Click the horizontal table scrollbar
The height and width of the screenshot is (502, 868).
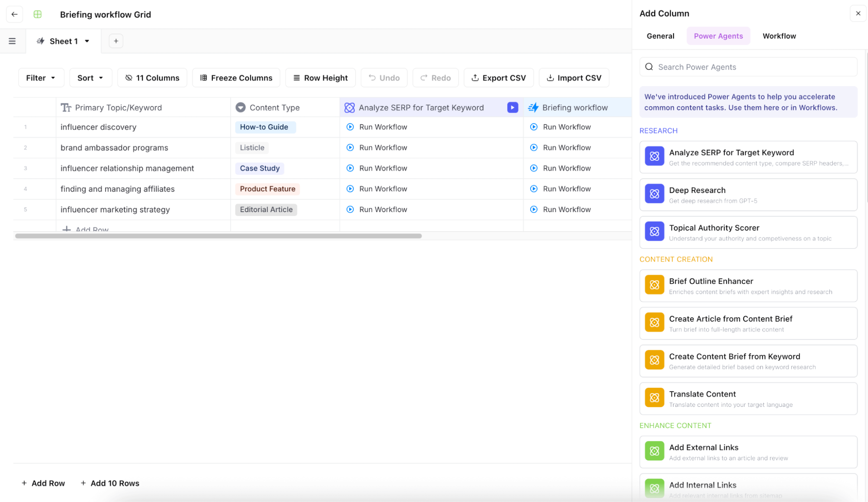(218, 236)
